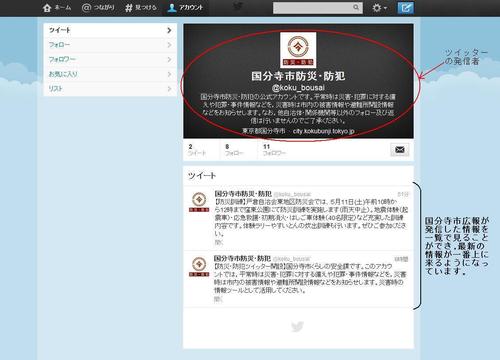Click 東京都国分寺市 location text
The image size is (500, 360).
[264, 131]
